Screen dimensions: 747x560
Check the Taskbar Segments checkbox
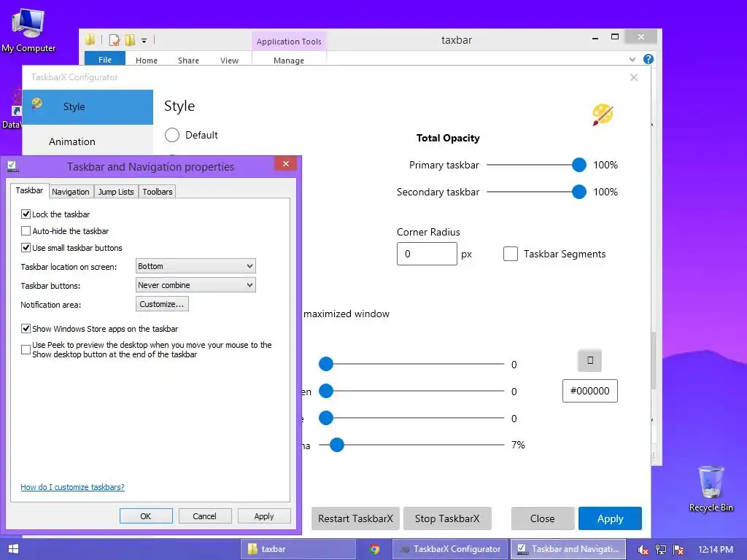pyautogui.click(x=510, y=254)
